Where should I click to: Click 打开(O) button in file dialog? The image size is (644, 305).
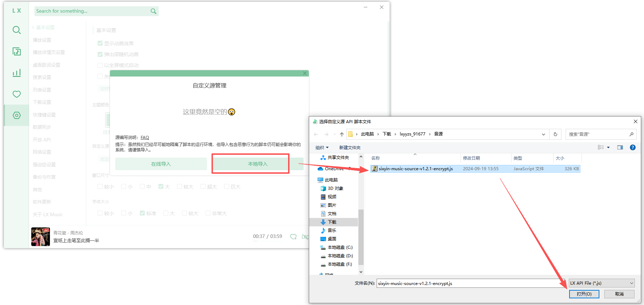coord(584,294)
